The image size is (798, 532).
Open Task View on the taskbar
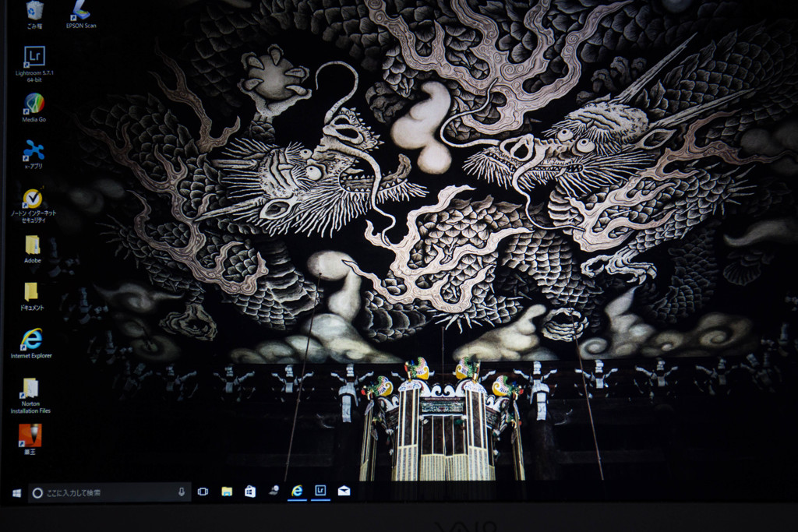point(203,491)
